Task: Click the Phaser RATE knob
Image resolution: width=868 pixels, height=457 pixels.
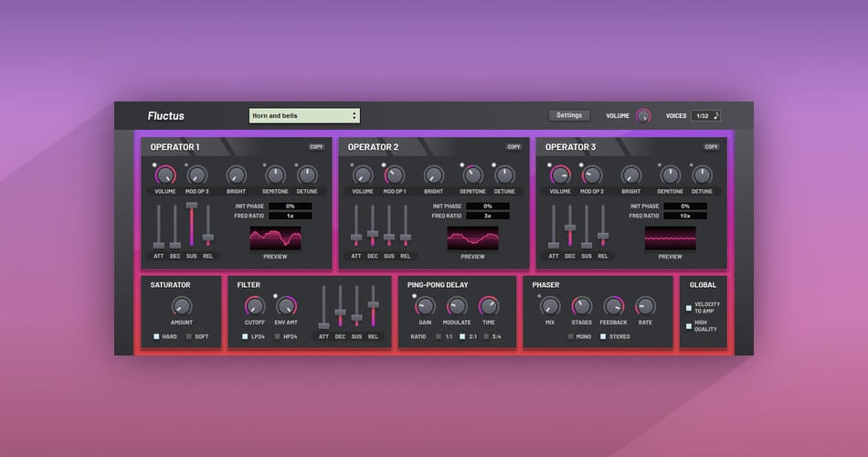Action: 645,306
